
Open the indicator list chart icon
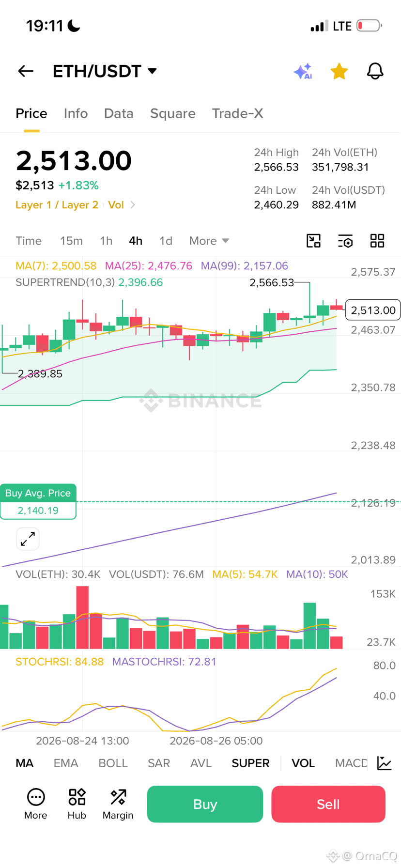tap(385, 763)
